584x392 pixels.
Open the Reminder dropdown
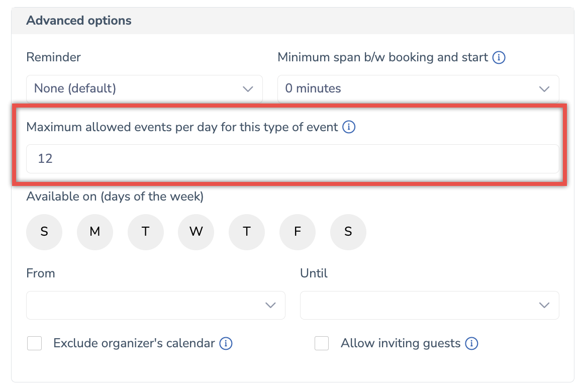(145, 89)
